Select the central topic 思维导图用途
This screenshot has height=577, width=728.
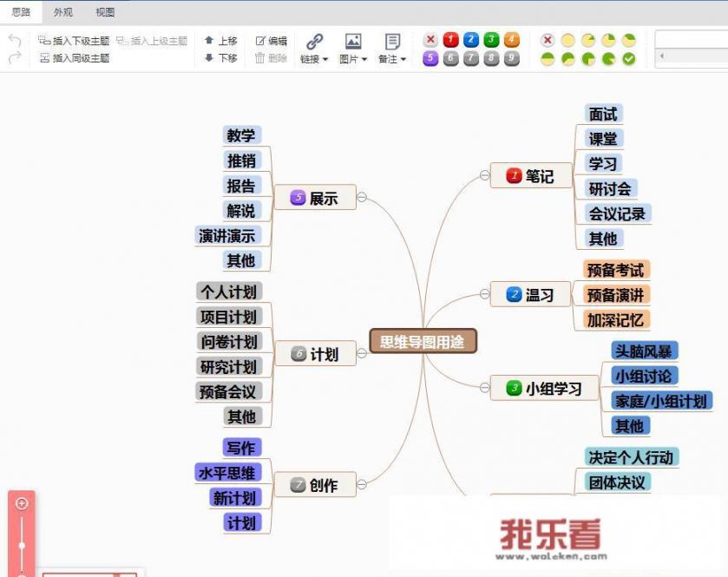(x=423, y=341)
